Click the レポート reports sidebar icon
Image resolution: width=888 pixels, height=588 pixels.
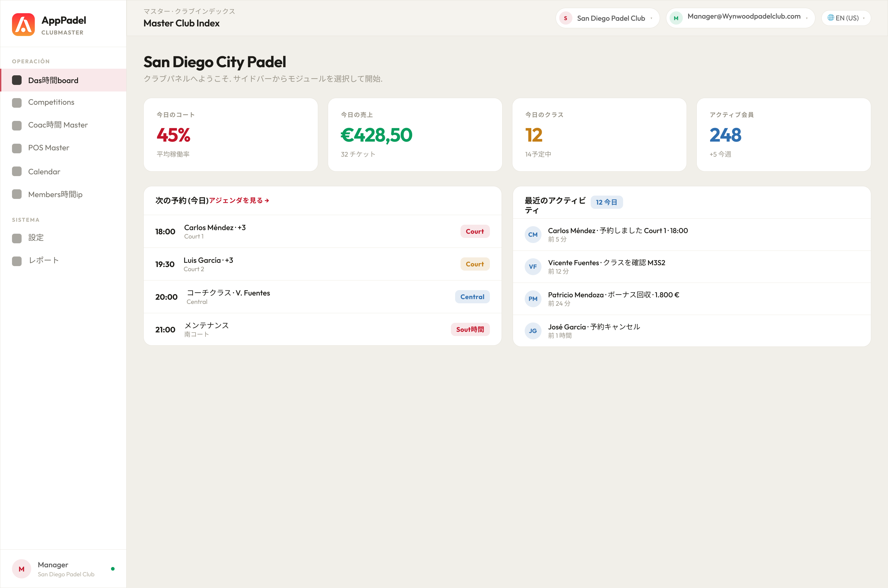pyautogui.click(x=17, y=261)
